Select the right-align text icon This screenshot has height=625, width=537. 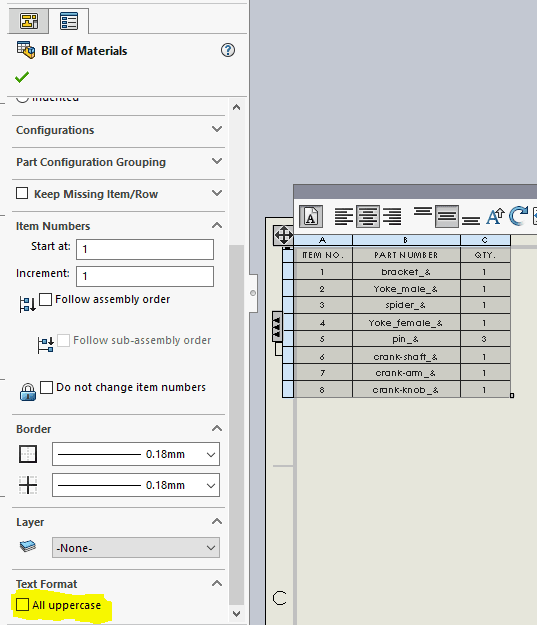pos(392,217)
